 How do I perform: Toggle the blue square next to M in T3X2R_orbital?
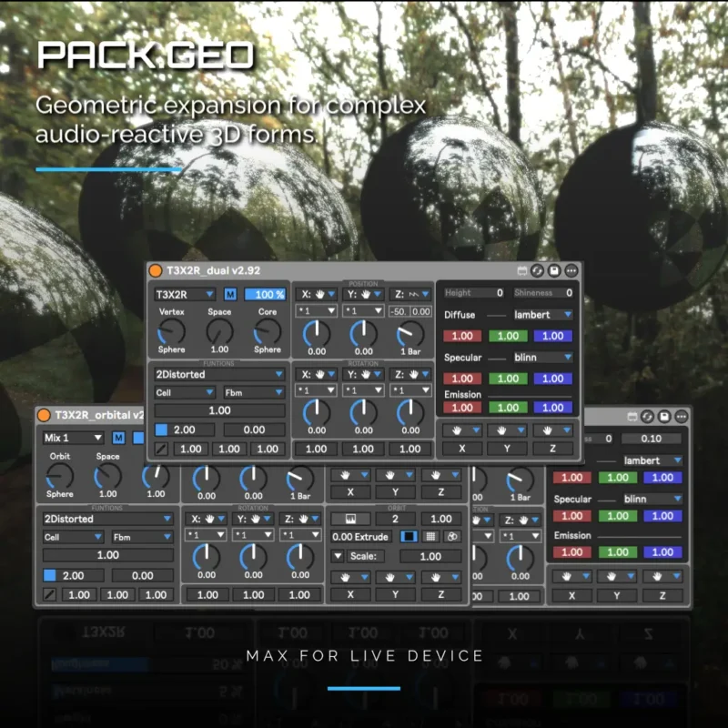coord(138,438)
